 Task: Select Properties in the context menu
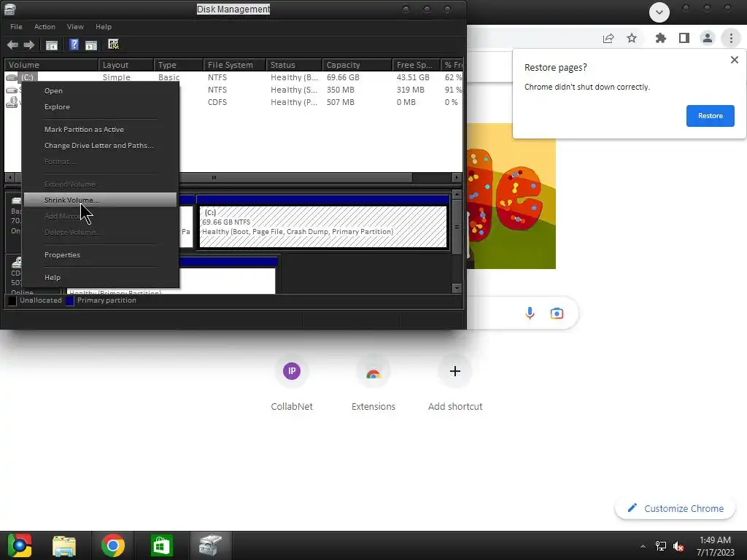[x=101, y=254]
